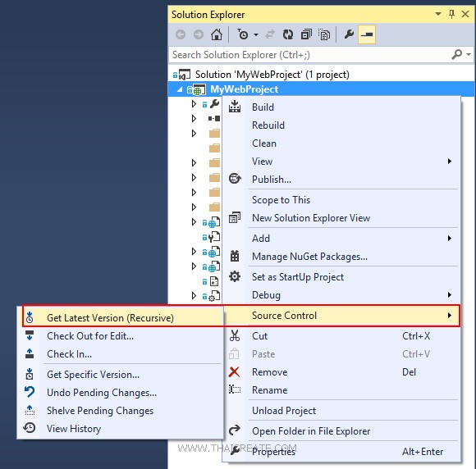Select New Solution Explorer View entry
476x469 pixels.
(311, 218)
